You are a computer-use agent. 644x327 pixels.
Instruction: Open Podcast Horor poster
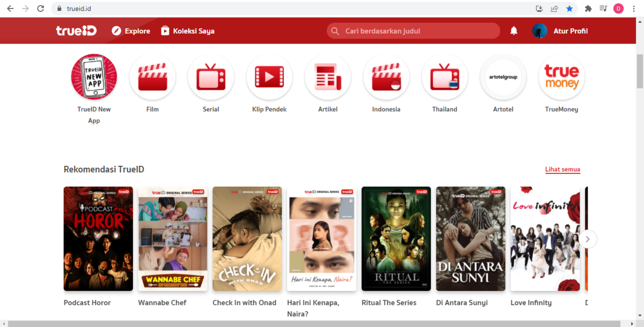tap(98, 239)
